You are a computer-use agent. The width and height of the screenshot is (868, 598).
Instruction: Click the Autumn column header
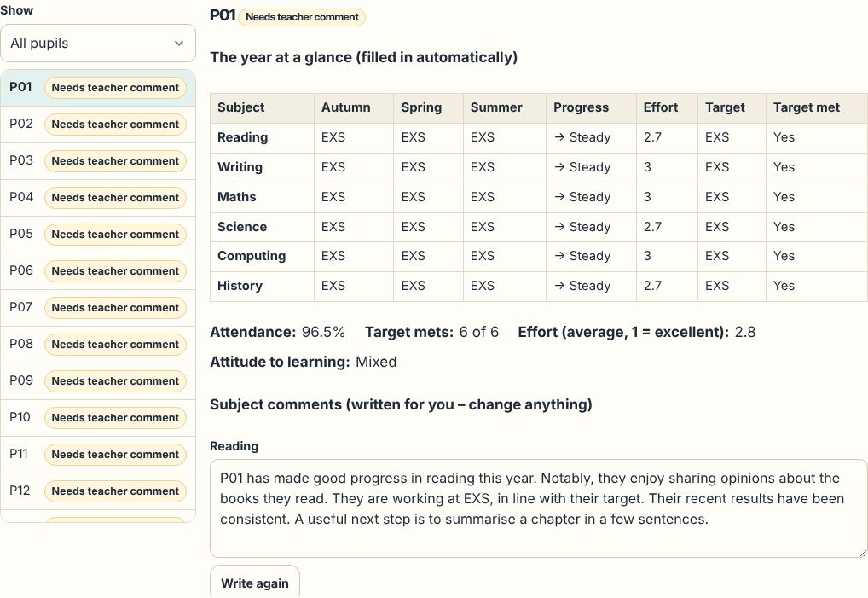354,108
